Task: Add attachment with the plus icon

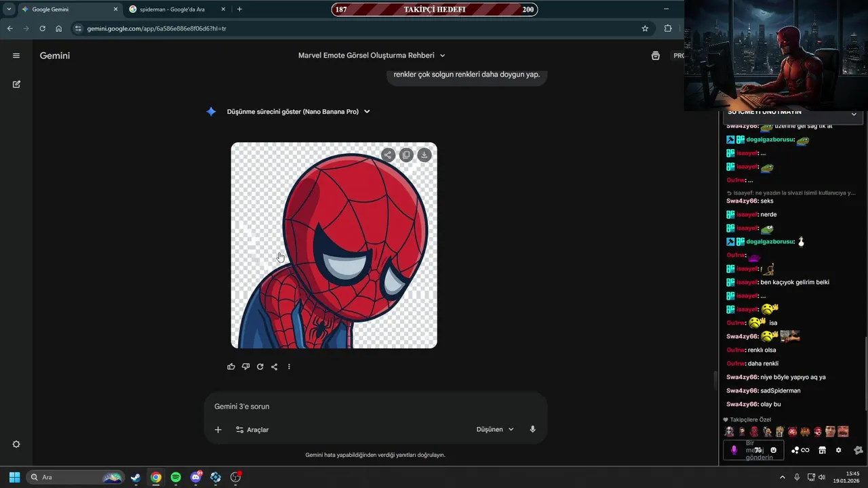Action: [218, 430]
